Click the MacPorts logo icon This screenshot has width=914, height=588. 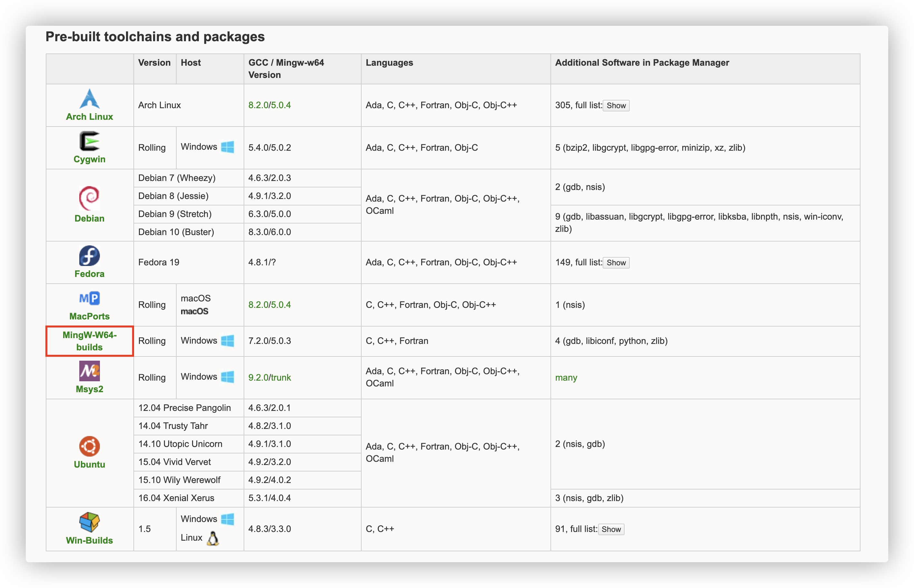(x=89, y=298)
